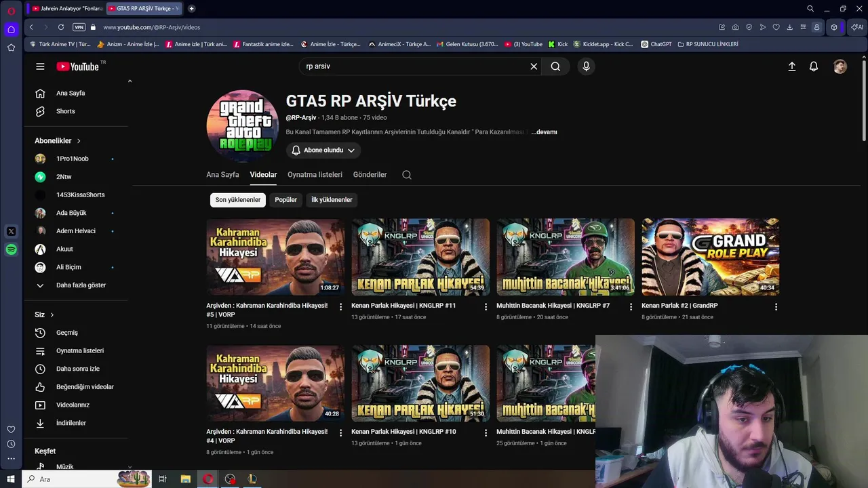
Task: Open options menu for Karahindiba #4 video
Action: tap(340, 433)
